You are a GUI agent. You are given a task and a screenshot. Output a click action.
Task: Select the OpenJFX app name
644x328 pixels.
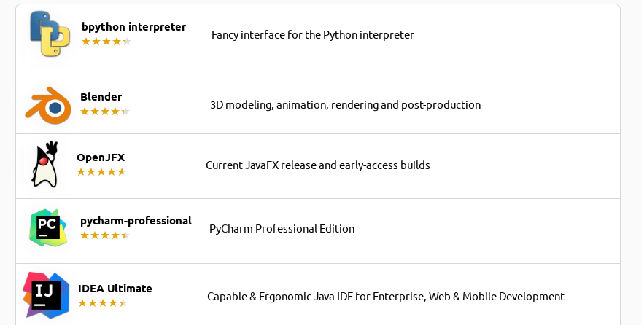(101, 157)
